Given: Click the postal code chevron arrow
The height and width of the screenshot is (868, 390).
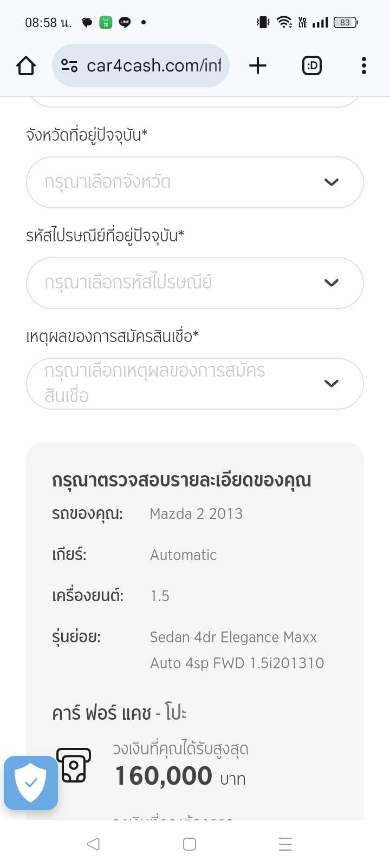Looking at the screenshot, I should (331, 283).
